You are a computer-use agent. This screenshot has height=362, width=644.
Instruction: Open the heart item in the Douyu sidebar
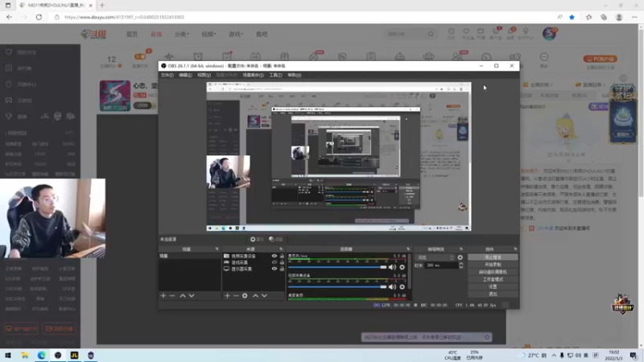[9, 52]
